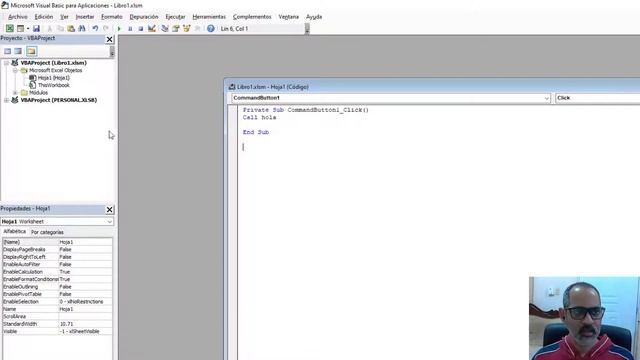
Task: Open the Complementos menu
Action: (252, 17)
